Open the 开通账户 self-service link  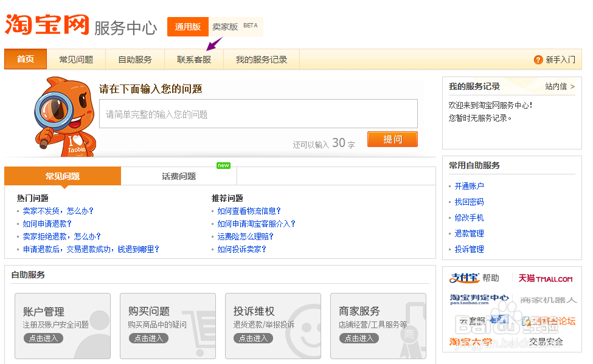pyautogui.click(x=469, y=186)
